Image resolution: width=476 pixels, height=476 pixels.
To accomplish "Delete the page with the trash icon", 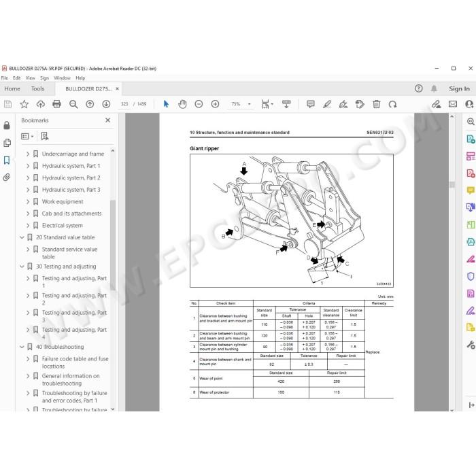I will 377,104.
